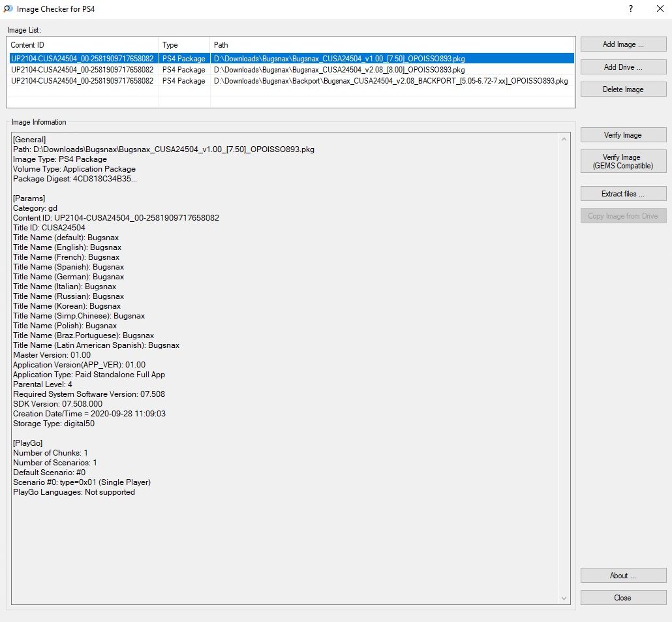Screen dimensions: 672x622
Task: Click 'Scenario #0: type=0x01 (Single Player)' line
Action: [82, 482]
